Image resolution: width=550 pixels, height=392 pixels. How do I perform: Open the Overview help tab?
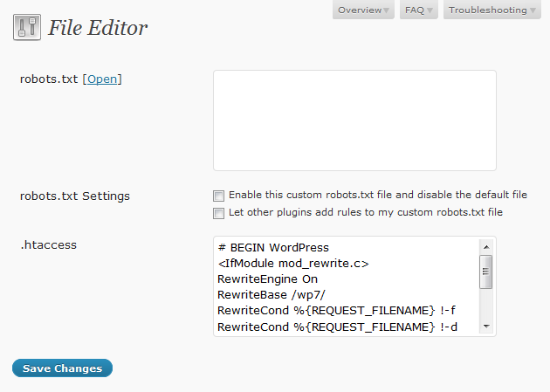(360, 10)
